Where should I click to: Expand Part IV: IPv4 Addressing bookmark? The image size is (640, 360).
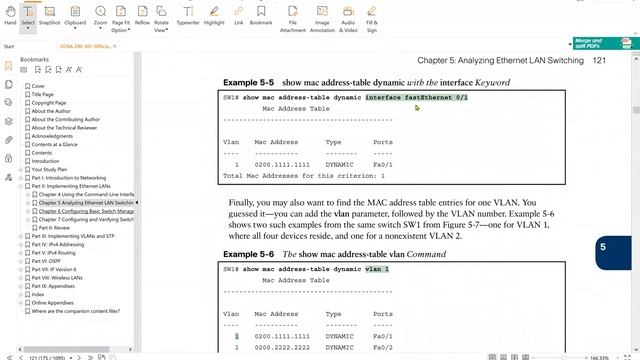[x=20, y=244]
